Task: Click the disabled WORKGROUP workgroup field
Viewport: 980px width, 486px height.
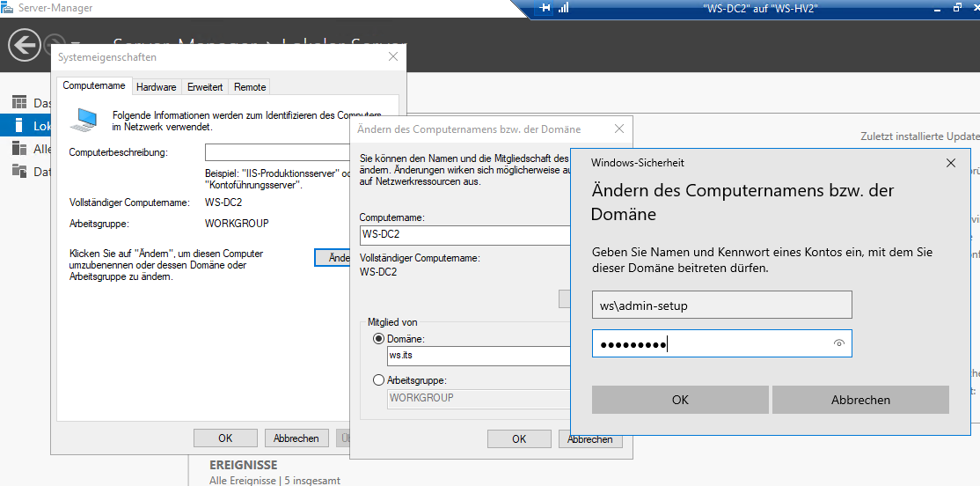Action: (479, 398)
